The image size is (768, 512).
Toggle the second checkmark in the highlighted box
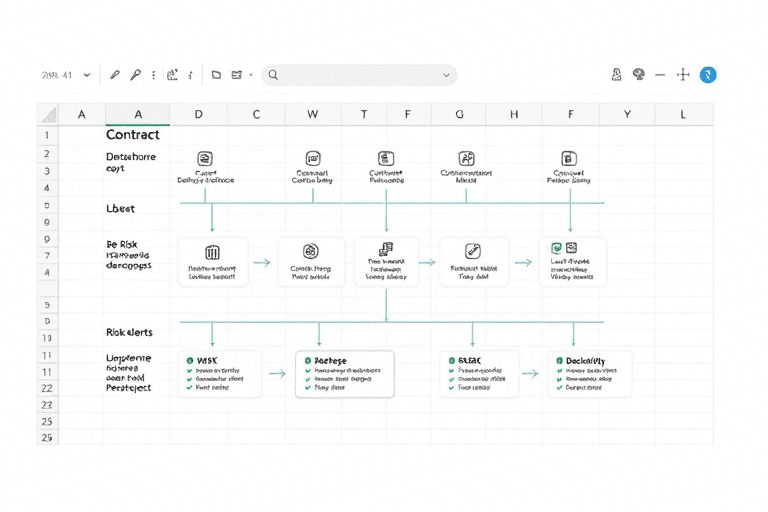[306, 379]
